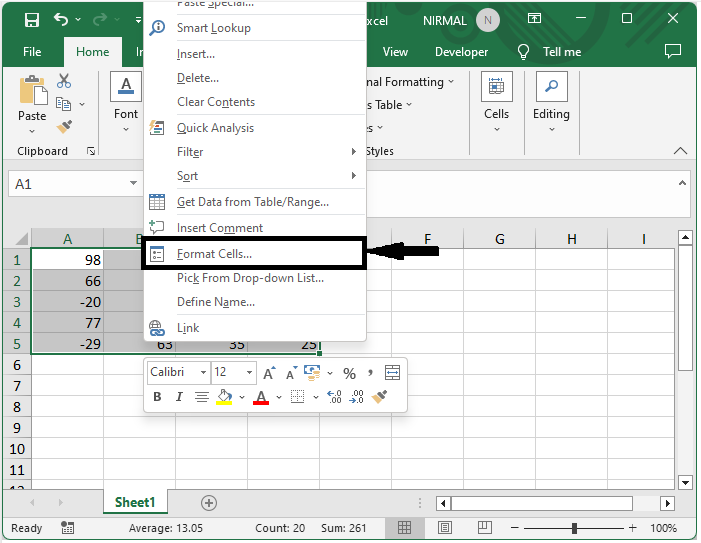
Task: Choose Define Name... from context menu
Action: click(254, 302)
